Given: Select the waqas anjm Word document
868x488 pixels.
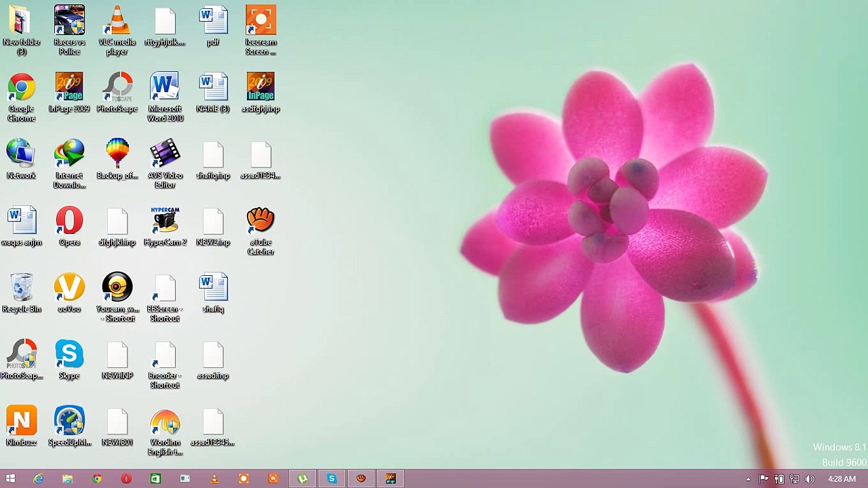Looking at the screenshot, I should click(21, 226).
